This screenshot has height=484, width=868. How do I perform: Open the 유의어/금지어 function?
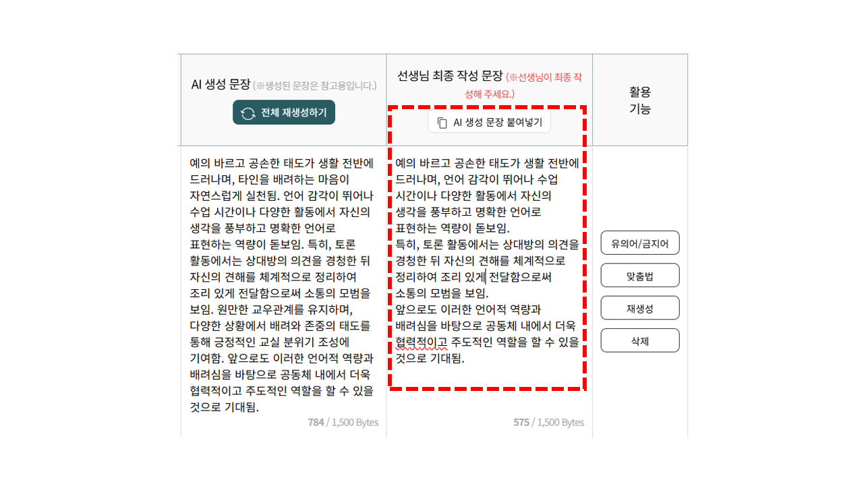639,243
